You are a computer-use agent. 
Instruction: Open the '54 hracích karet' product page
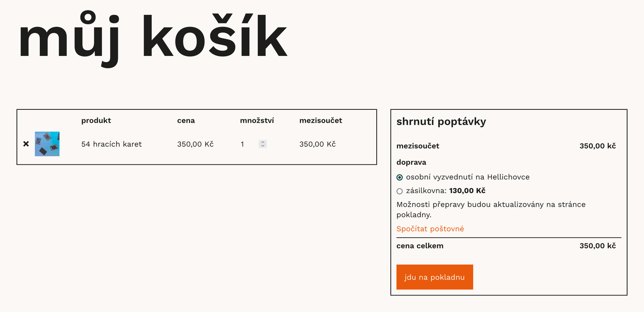111,144
